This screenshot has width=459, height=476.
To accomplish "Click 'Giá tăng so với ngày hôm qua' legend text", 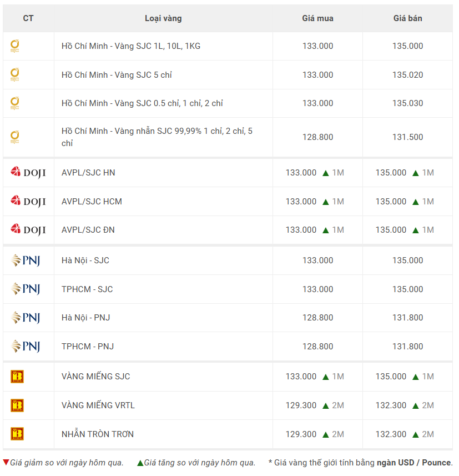I will [200, 463].
